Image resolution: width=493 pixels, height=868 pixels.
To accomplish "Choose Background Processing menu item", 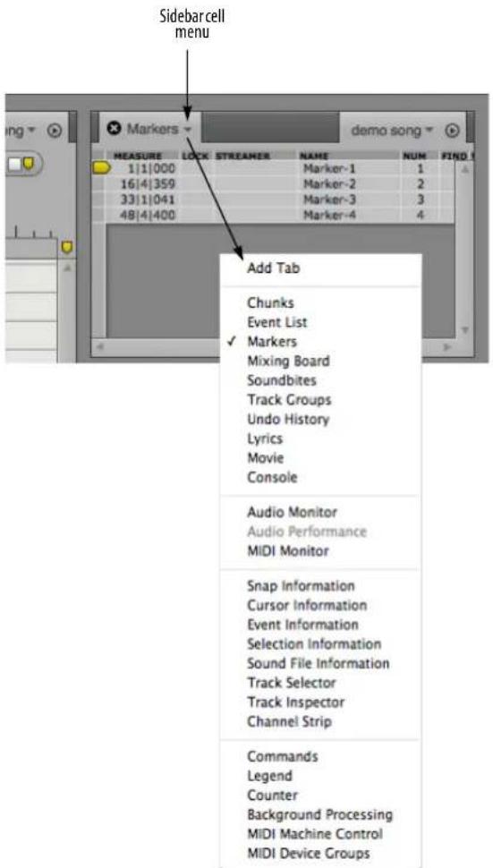I will pos(319,815).
